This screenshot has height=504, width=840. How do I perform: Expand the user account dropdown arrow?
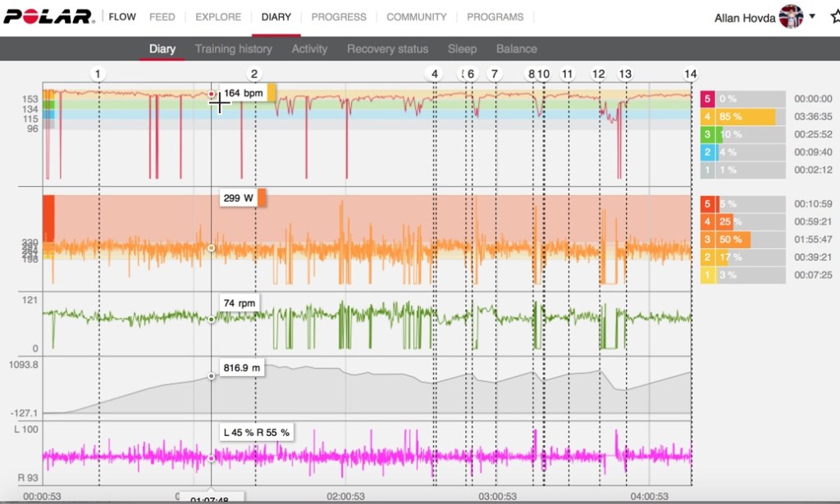click(812, 16)
